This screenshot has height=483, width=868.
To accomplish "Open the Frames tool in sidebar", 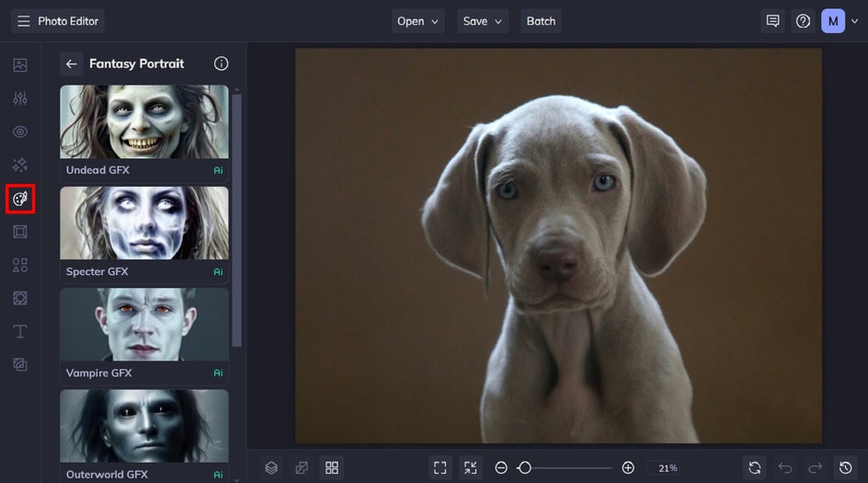I will 20,232.
